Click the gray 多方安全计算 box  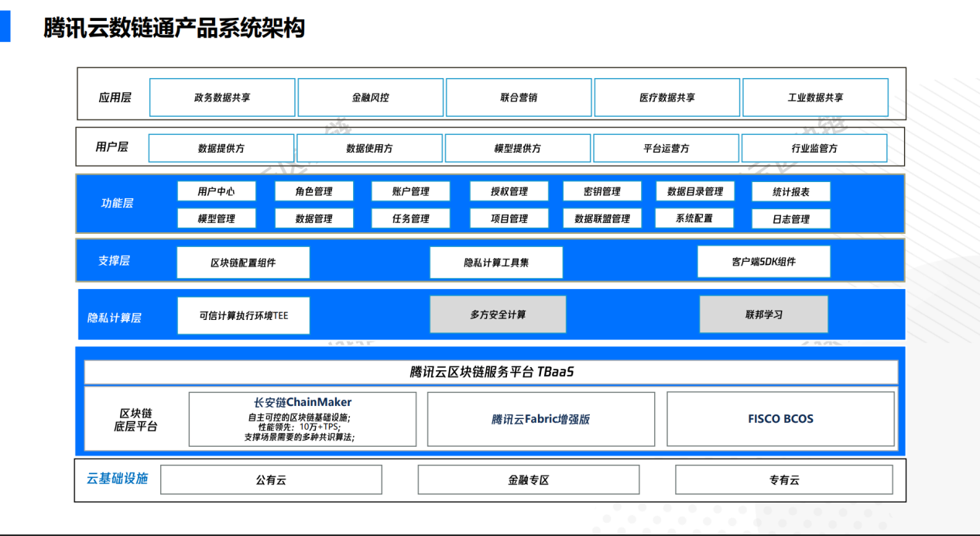click(498, 314)
